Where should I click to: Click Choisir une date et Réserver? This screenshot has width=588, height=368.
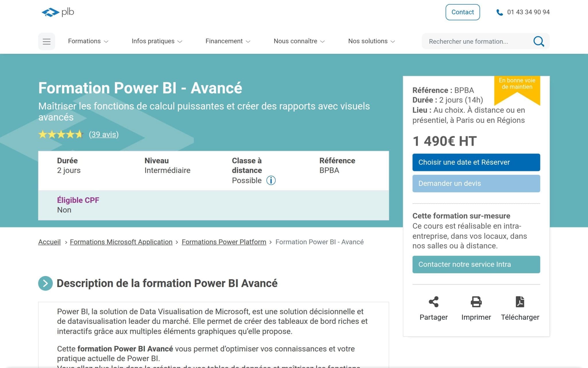pos(476,162)
